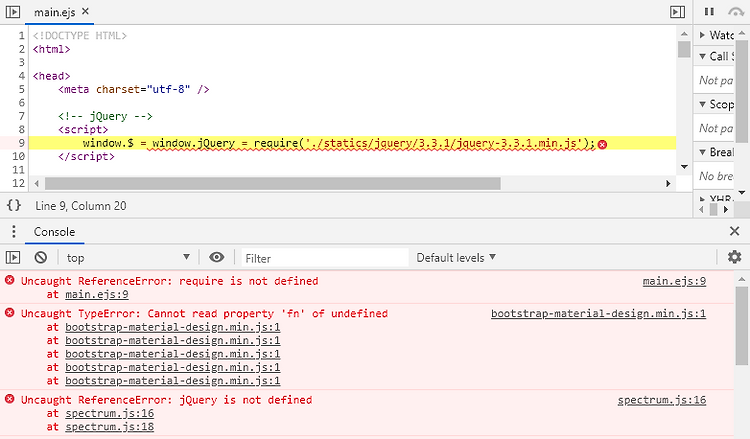The height and width of the screenshot is (439, 750).
Task: Open the Default levels dropdown
Action: (456, 258)
